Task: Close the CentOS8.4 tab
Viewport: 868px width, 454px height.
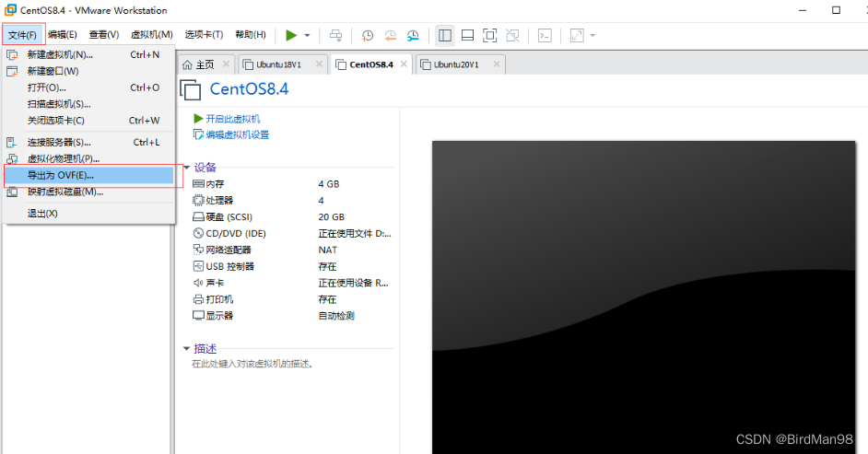Action: [x=405, y=64]
